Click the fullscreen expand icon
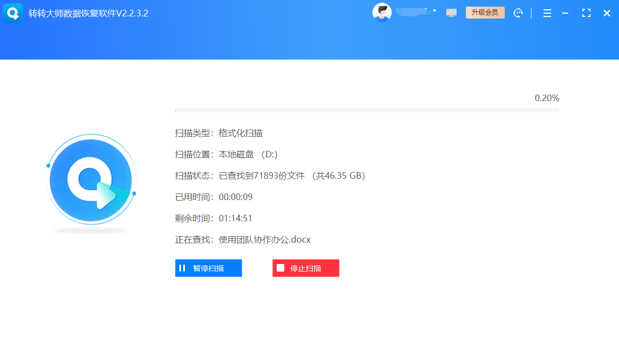Image resolution: width=619 pixels, height=364 pixels. tap(587, 13)
